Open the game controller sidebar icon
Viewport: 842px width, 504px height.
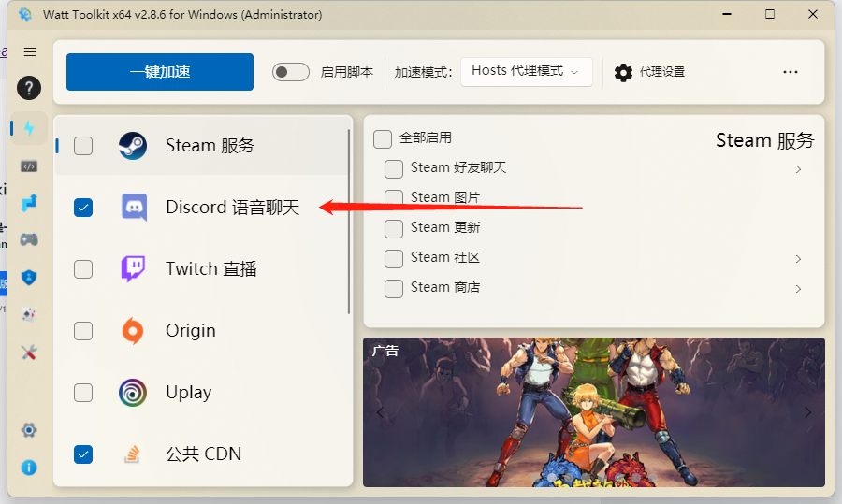tap(29, 239)
